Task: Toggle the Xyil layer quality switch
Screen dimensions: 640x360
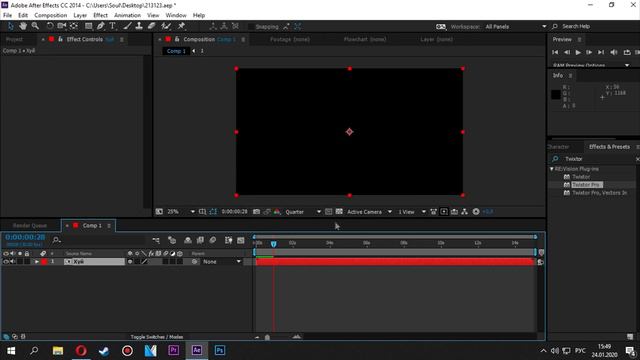Action: 144,262
